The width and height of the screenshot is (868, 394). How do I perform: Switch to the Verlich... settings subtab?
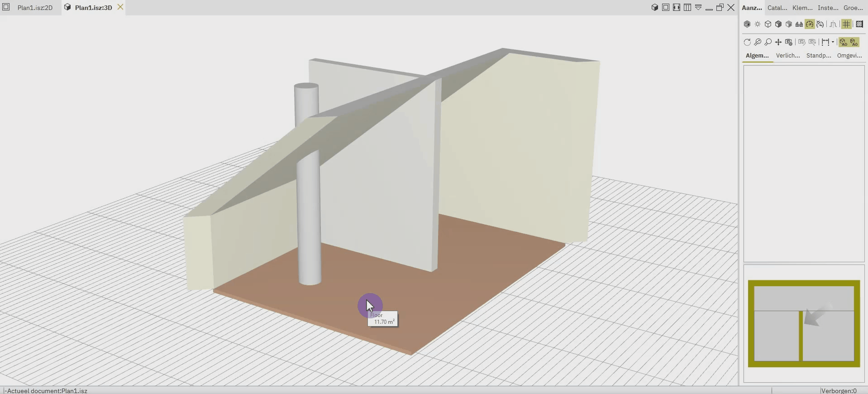coord(788,55)
